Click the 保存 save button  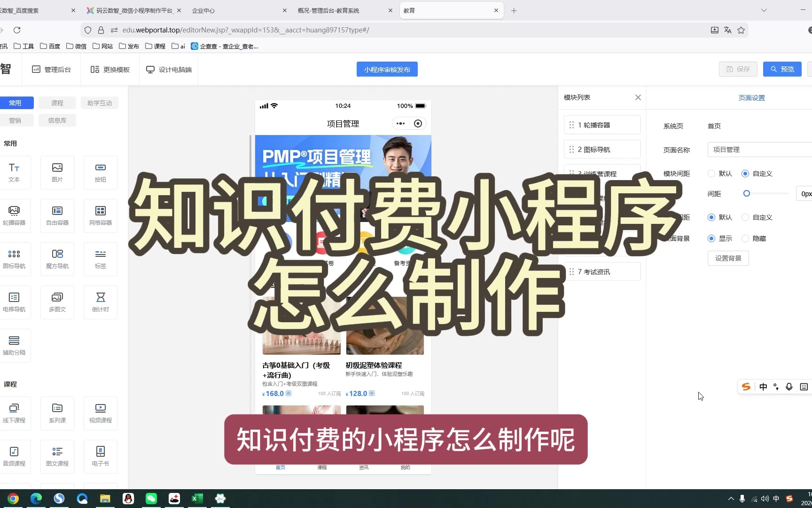(738, 69)
